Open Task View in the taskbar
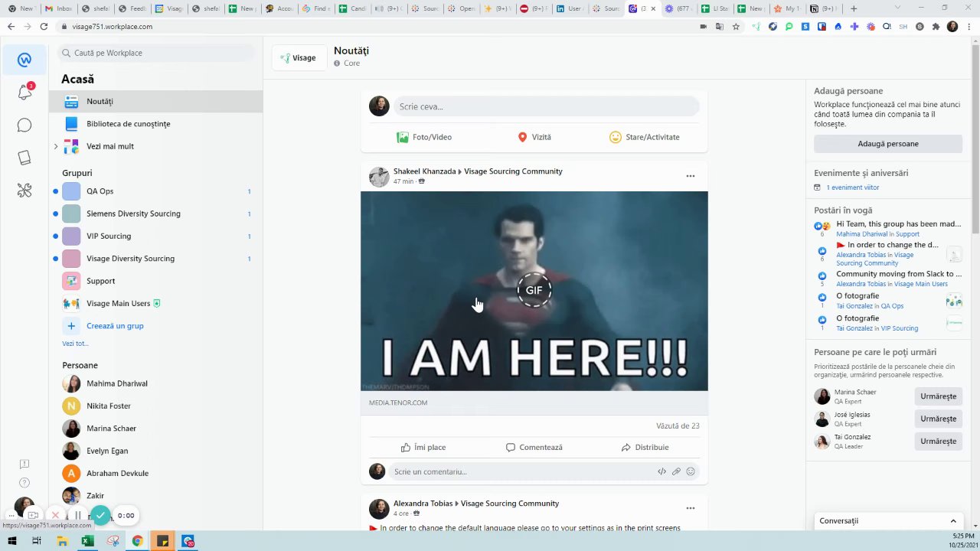The height and width of the screenshot is (551, 980). [x=36, y=541]
